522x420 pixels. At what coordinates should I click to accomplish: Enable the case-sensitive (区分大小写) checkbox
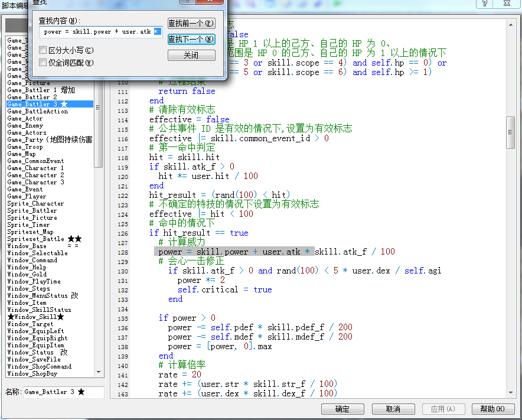pyautogui.click(x=43, y=50)
